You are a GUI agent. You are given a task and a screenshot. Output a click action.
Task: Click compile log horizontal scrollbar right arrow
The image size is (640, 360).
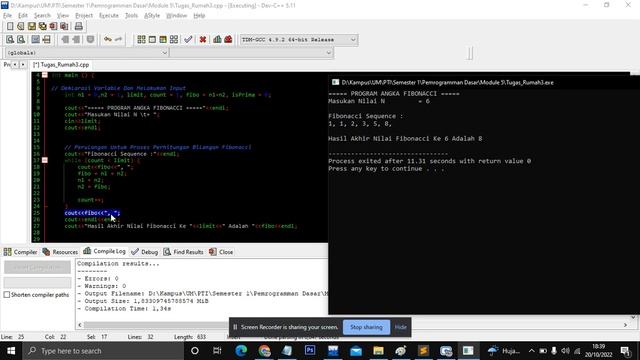click(625, 325)
